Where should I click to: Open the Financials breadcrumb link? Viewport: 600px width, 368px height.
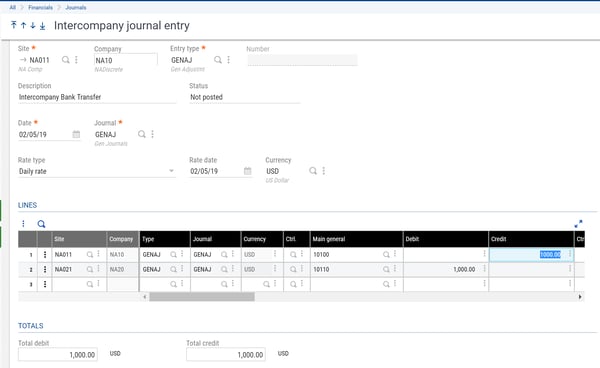[41, 7]
